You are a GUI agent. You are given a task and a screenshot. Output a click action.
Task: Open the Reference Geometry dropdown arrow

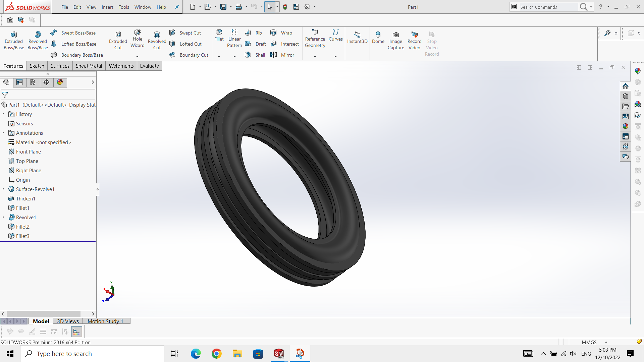tap(315, 57)
